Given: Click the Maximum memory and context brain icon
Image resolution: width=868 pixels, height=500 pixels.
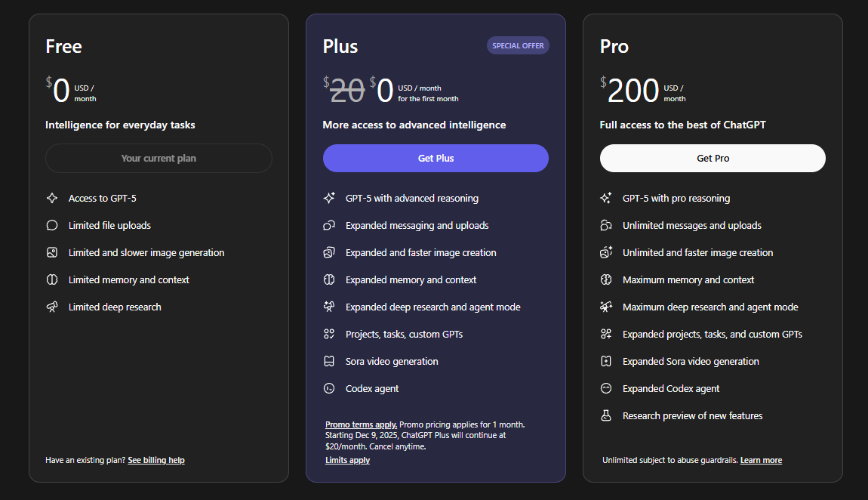Looking at the screenshot, I should click(x=606, y=280).
